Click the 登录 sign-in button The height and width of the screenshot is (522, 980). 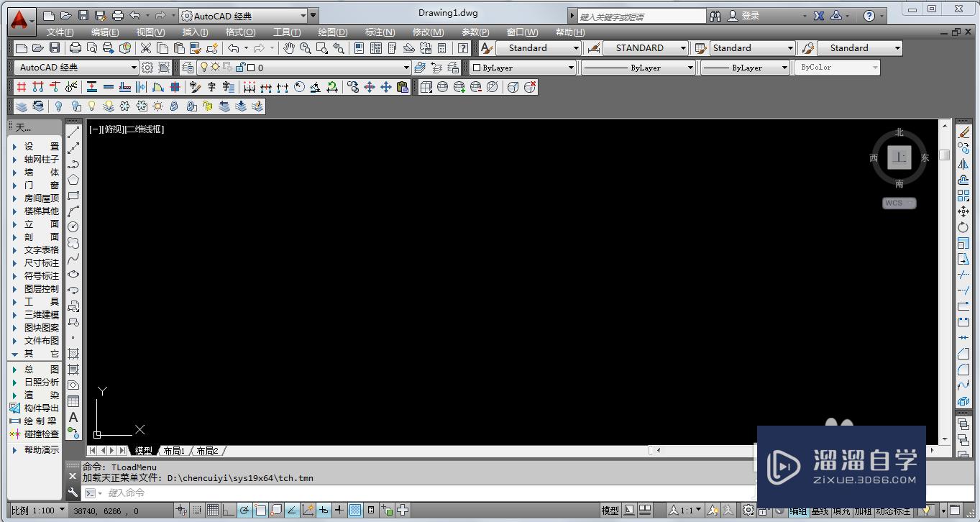pyautogui.click(x=744, y=16)
